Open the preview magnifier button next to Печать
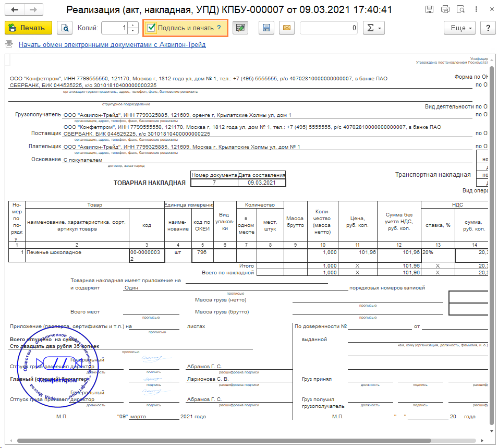Viewport: 498px width, 448px height. 65,28
